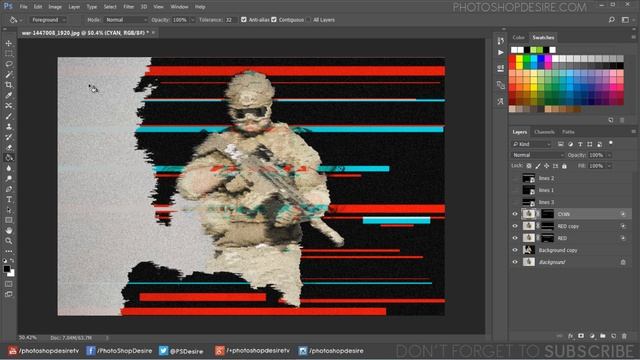Switch to the Channels tab
Screen dimensions: 640x360
(x=544, y=132)
